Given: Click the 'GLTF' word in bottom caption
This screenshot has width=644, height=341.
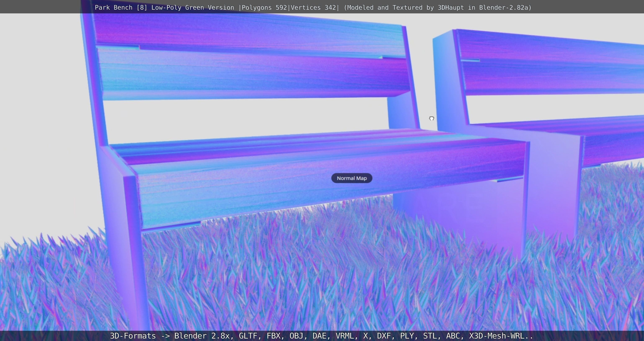Looking at the screenshot, I should tap(248, 336).
